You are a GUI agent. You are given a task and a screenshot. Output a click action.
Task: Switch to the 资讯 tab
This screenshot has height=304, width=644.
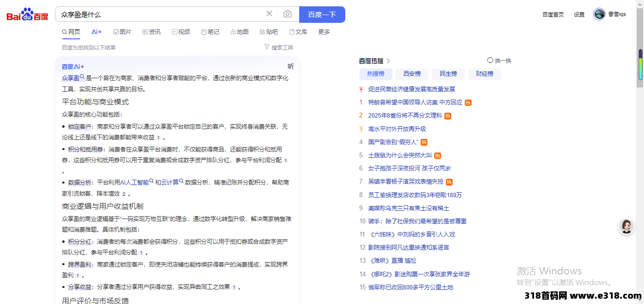tap(152, 32)
